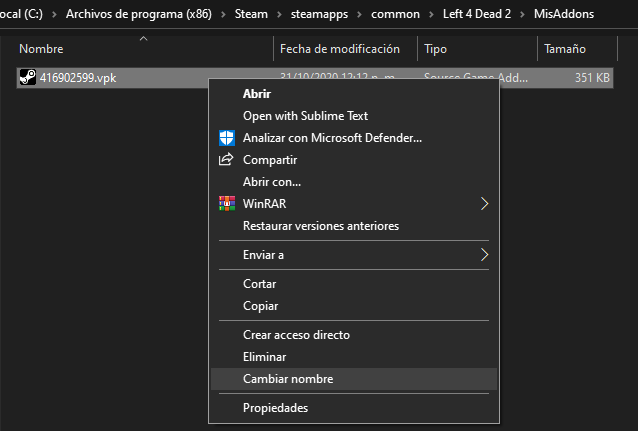Select Restaurar versiones anteriores
The image size is (638, 431).
pos(320,226)
